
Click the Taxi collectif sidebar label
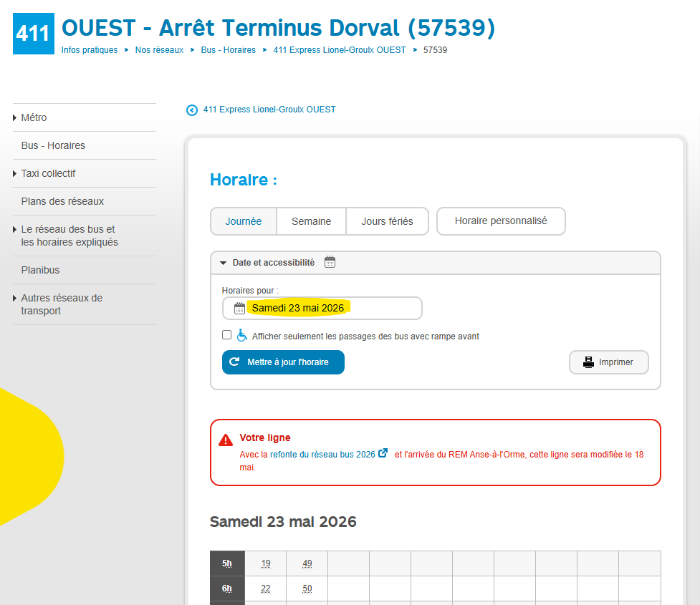[48, 173]
